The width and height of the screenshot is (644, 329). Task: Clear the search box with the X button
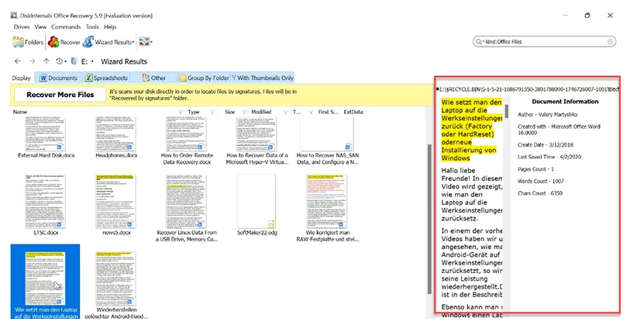tap(611, 42)
